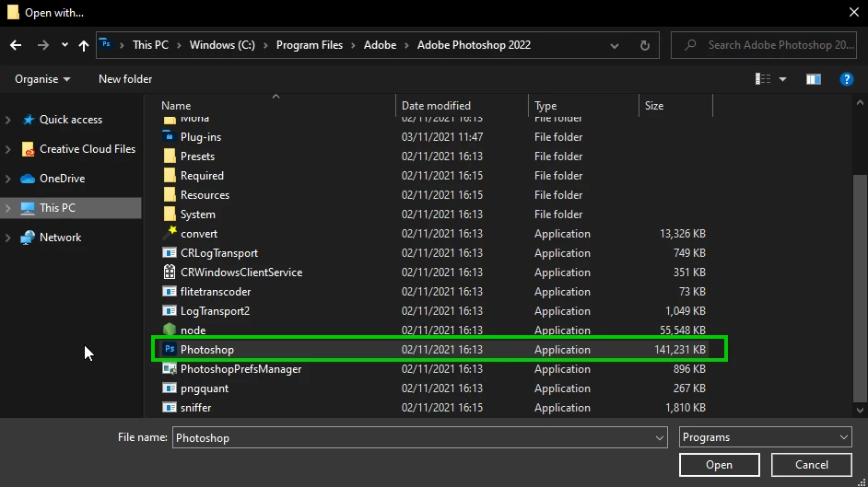Click the convert application icon
The height and width of the screenshot is (487, 868).
[170, 233]
